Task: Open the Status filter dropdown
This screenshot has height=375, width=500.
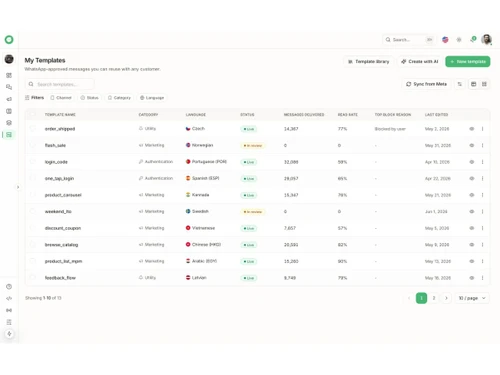Action: point(90,98)
